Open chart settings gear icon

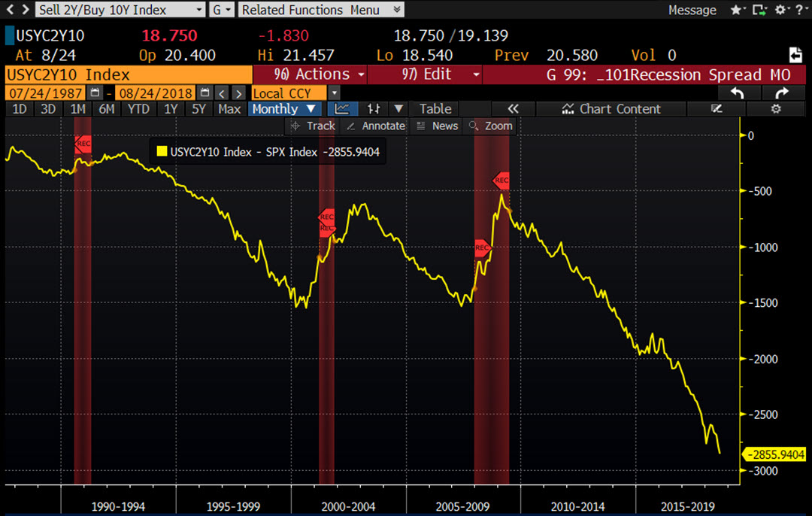[776, 109]
